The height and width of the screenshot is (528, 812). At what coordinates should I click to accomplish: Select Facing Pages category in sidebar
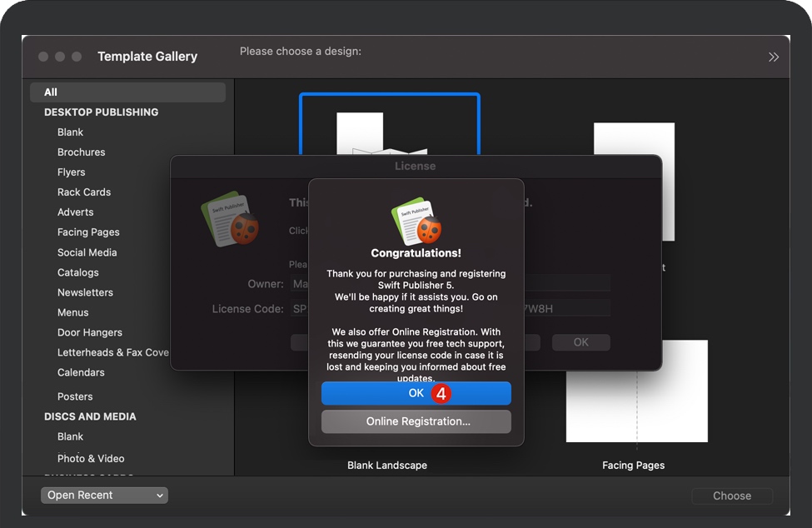(88, 232)
